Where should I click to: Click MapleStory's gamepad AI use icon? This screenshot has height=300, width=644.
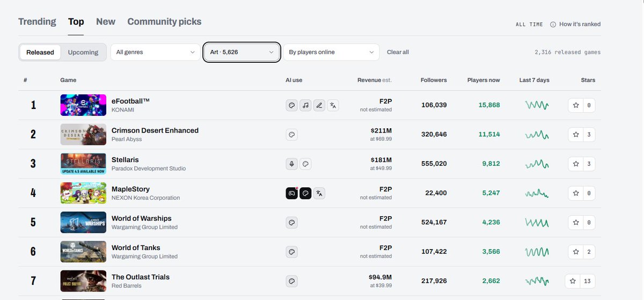[291, 193]
